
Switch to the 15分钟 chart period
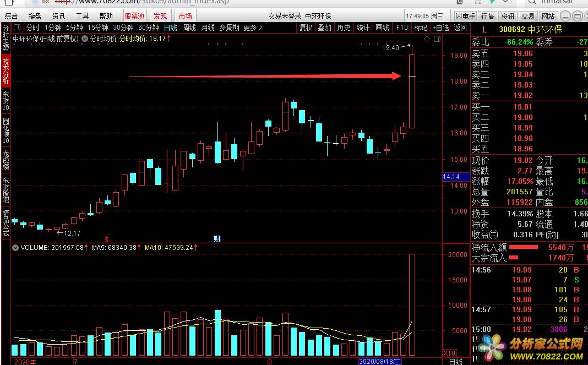point(97,28)
